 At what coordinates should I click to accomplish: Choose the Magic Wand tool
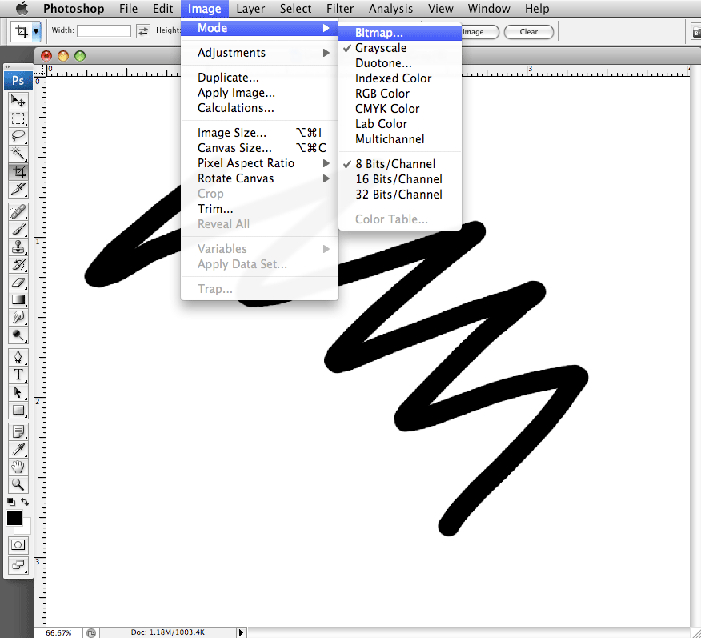coord(18,154)
